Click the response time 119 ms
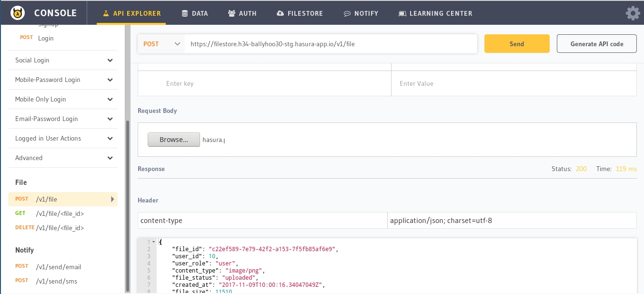Viewport: 644px width, 294px height. [626, 169]
